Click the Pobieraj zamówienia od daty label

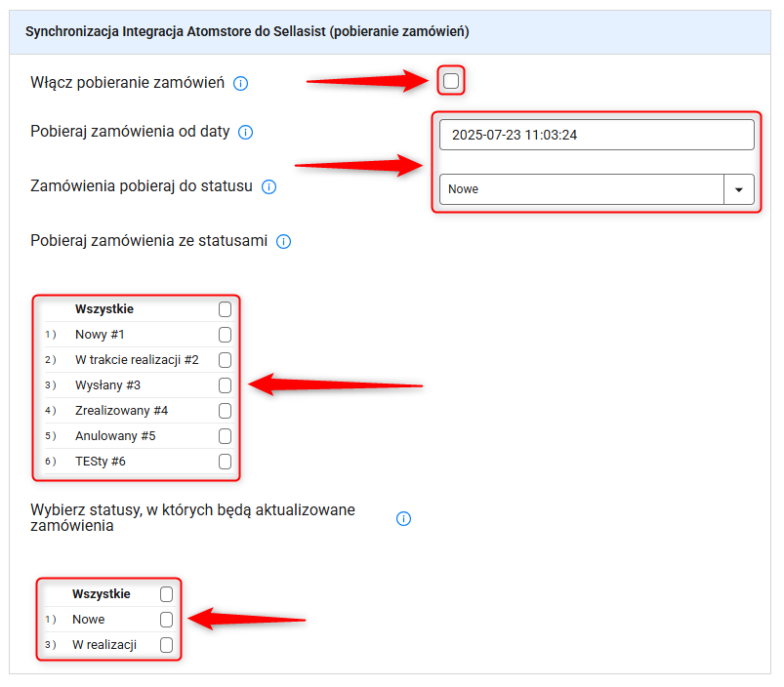(x=130, y=132)
